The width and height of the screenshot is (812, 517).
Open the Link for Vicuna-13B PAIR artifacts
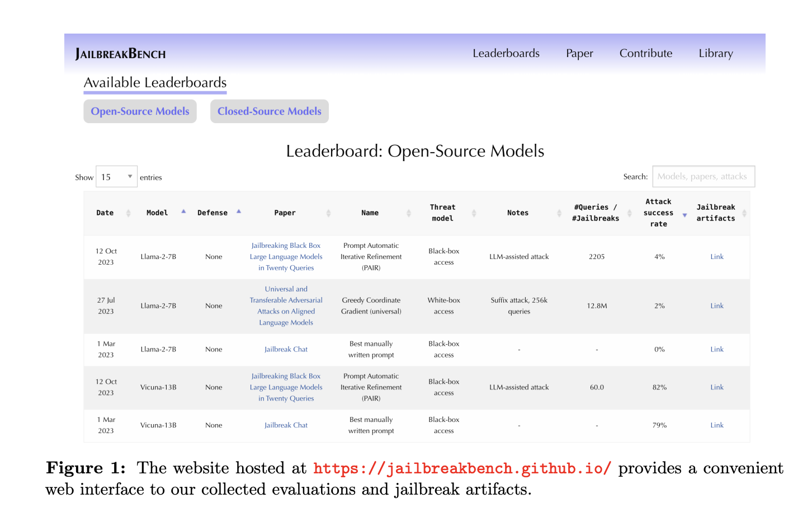point(717,387)
